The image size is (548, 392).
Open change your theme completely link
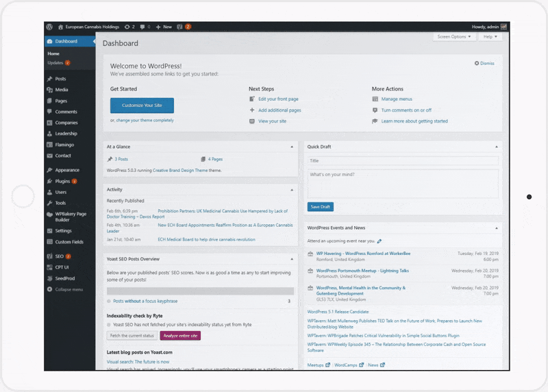click(x=145, y=121)
